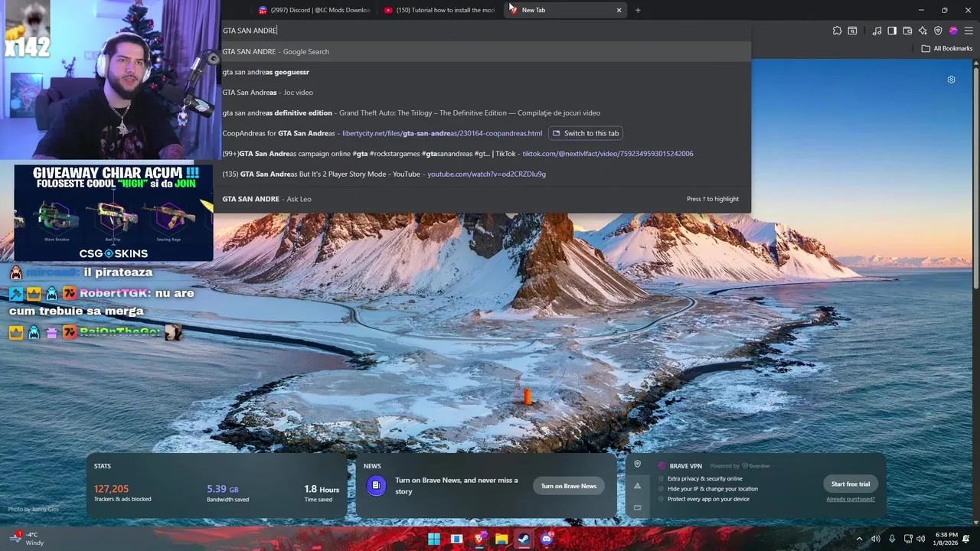Switch to the YouTube Tutorial tab
The width and height of the screenshot is (980, 551).
coord(439,10)
